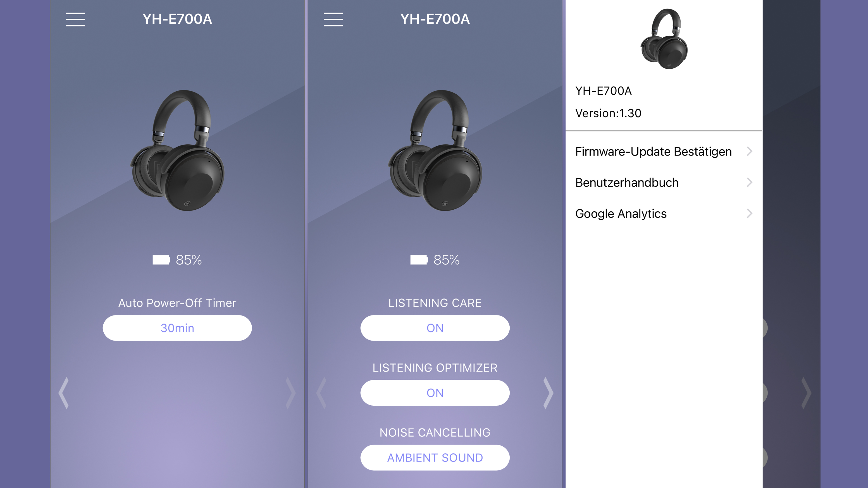Screen dimensions: 868x488
Task: Tap Version:1.30 label in side menu
Action: tap(608, 113)
